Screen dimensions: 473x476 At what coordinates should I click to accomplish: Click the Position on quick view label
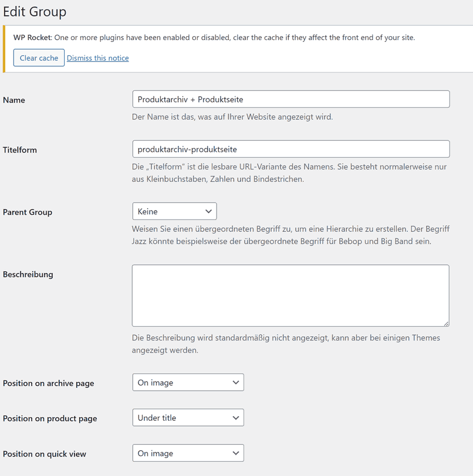click(x=45, y=454)
